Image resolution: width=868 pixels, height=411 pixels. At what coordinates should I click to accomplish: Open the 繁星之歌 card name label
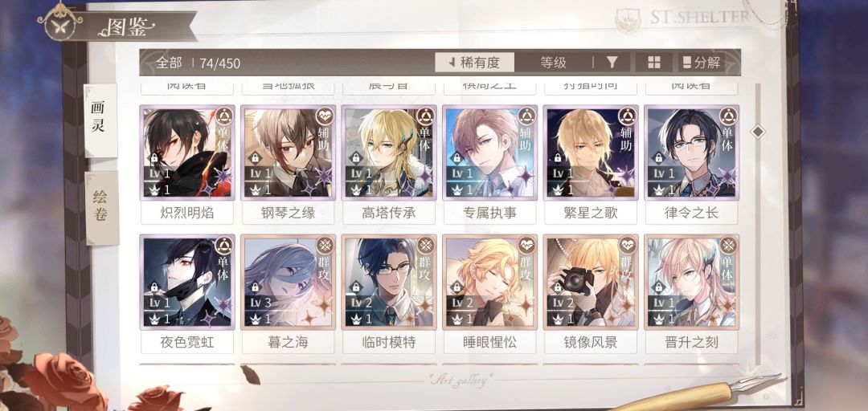(x=591, y=213)
